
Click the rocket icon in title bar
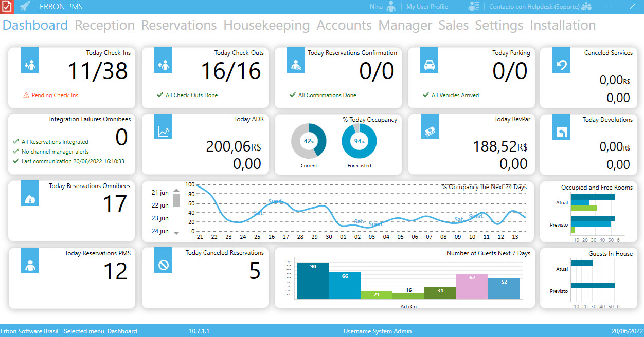point(25,7)
